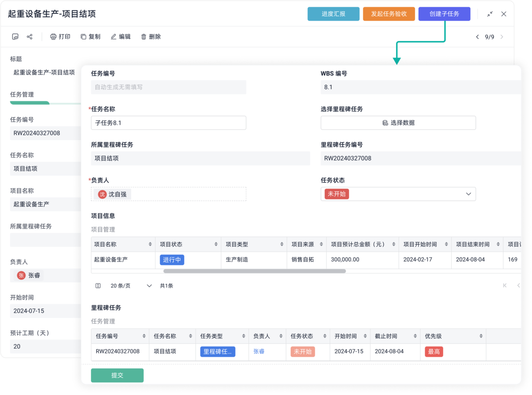This screenshot has height=395, width=532.
Task: Sort milestone table by 任务名称
Action: (x=191, y=336)
